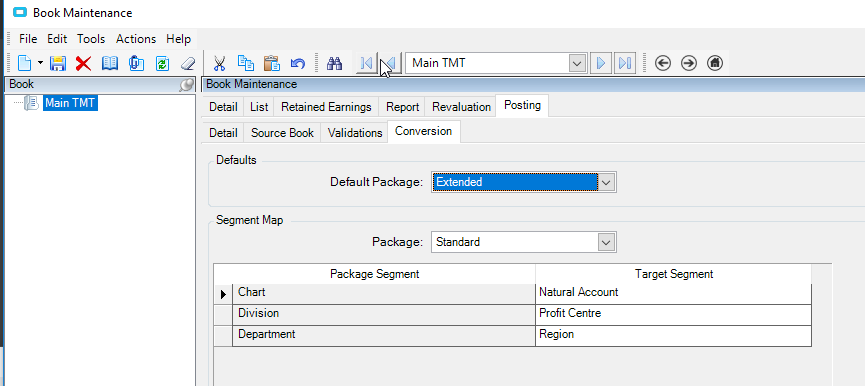Click the pin icon in Book panel
This screenshot has width=865, height=386.
(186, 85)
